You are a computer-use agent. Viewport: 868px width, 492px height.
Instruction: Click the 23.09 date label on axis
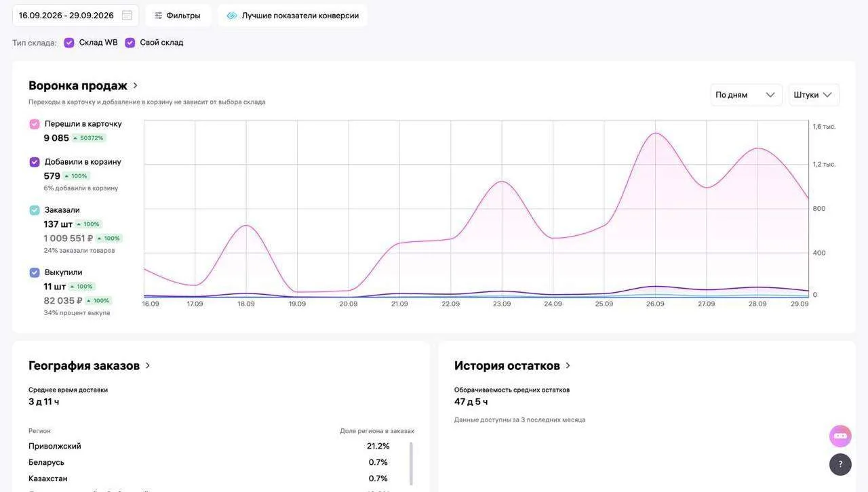[x=502, y=304]
